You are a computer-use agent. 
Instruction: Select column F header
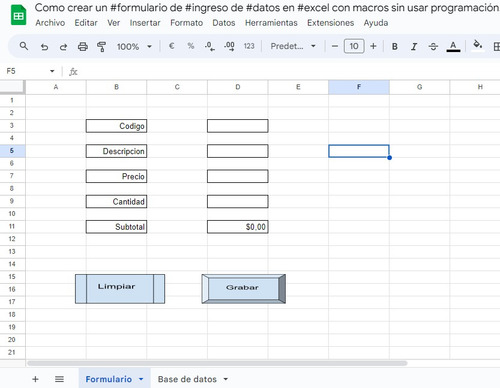coord(359,87)
